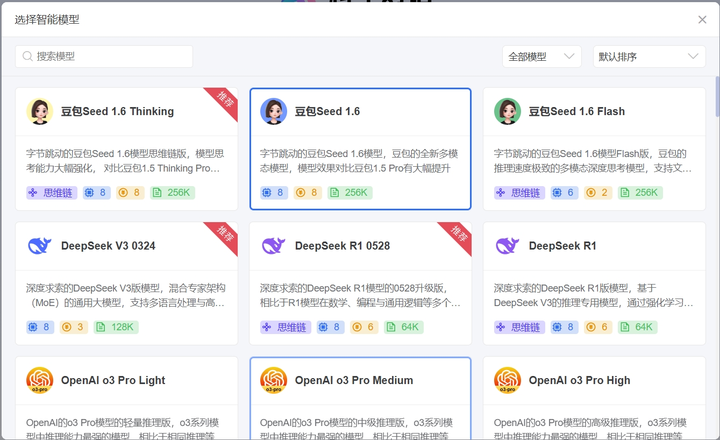Click the 豆包Seed 1.6 Thinking avatar icon

click(x=39, y=111)
